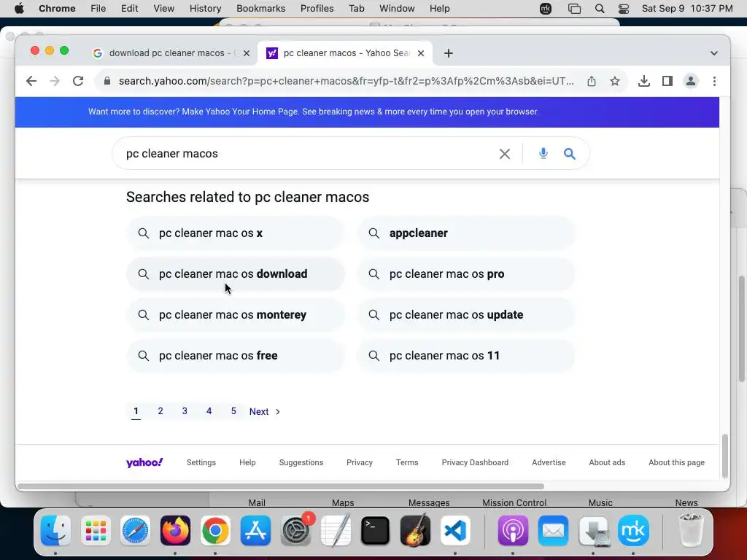This screenshot has height=560, width=747.
Task: Open Terms footer link
Action: click(407, 462)
